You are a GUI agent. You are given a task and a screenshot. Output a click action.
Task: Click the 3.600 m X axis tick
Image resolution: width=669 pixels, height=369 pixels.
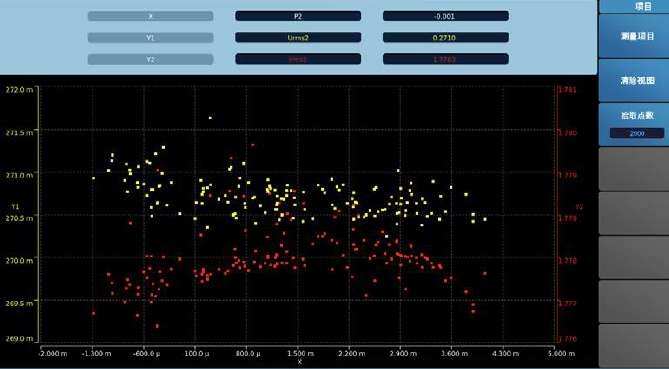454,353
